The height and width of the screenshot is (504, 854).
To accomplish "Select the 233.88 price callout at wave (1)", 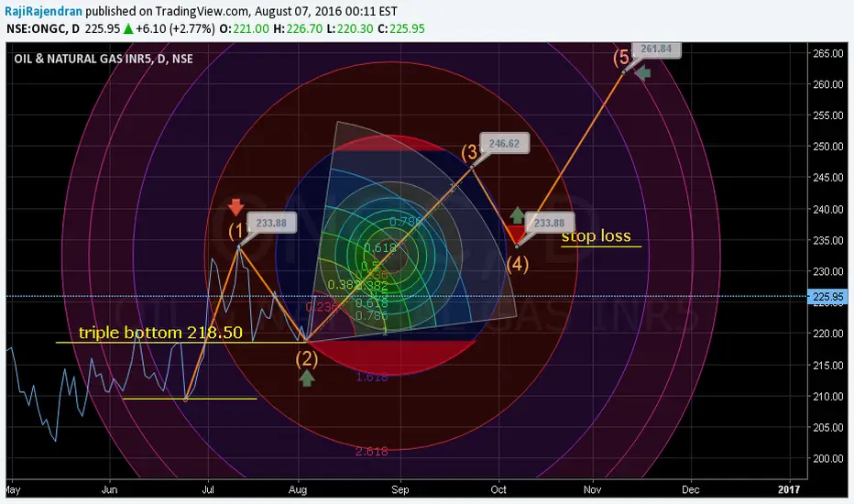I will (x=271, y=223).
